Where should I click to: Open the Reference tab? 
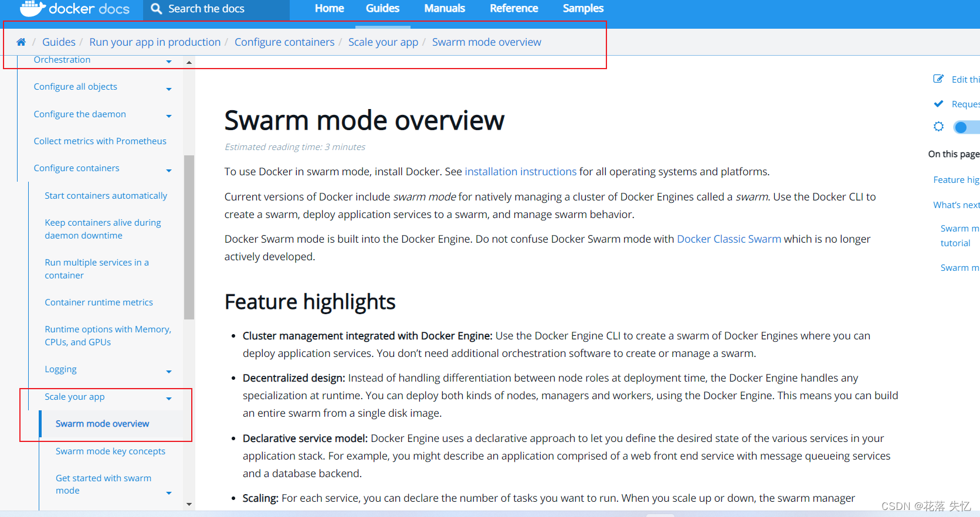[x=514, y=9]
